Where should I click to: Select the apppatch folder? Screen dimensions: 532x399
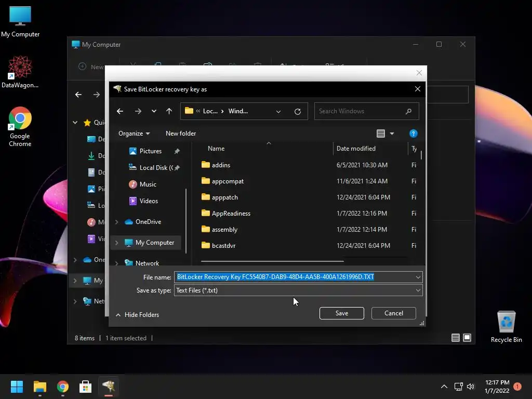tap(224, 197)
